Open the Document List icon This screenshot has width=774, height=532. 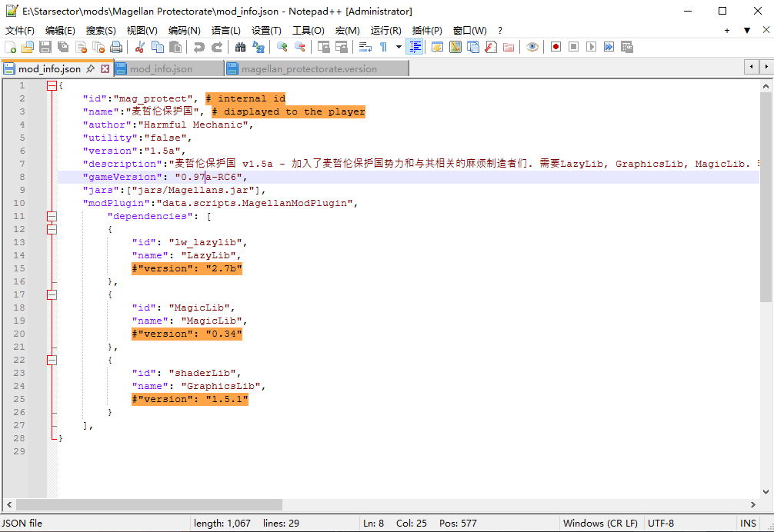(x=473, y=47)
